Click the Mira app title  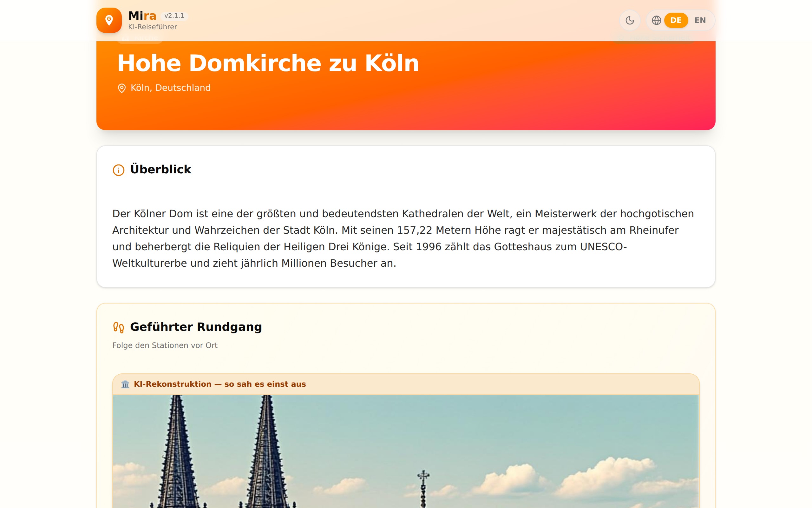(x=142, y=16)
